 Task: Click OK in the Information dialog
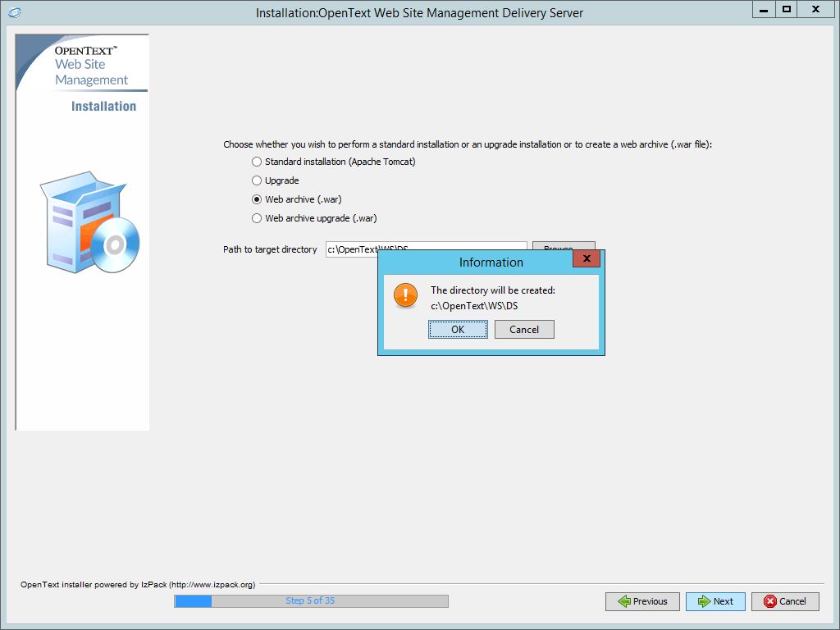(x=458, y=330)
